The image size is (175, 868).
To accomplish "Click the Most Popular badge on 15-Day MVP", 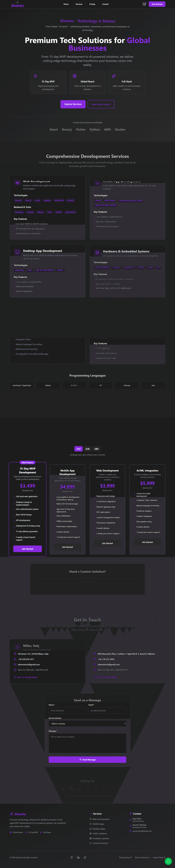I will (x=28, y=463).
